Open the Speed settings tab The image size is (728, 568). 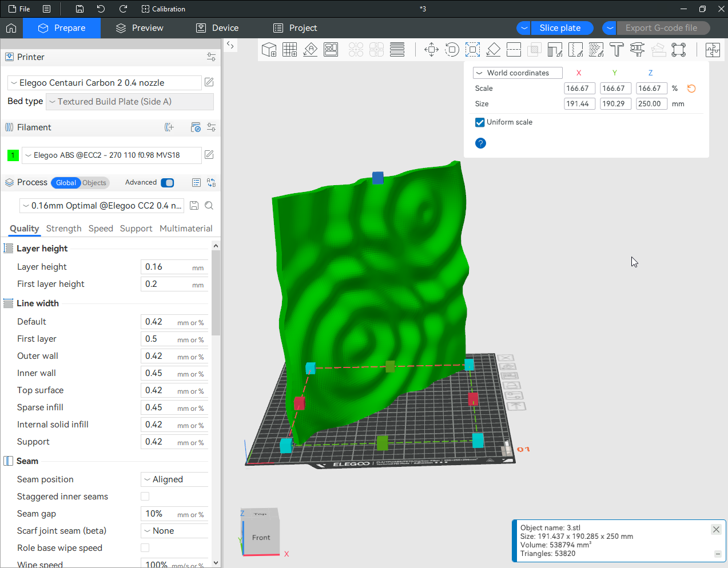point(101,229)
